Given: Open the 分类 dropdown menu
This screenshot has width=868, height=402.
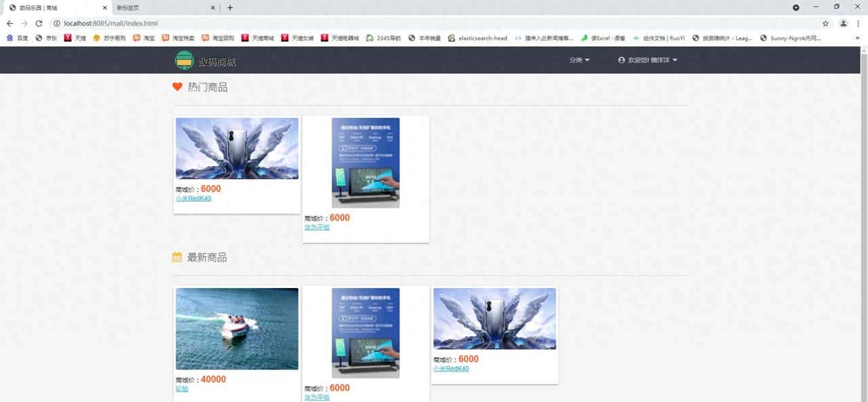Looking at the screenshot, I should tap(579, 60).
